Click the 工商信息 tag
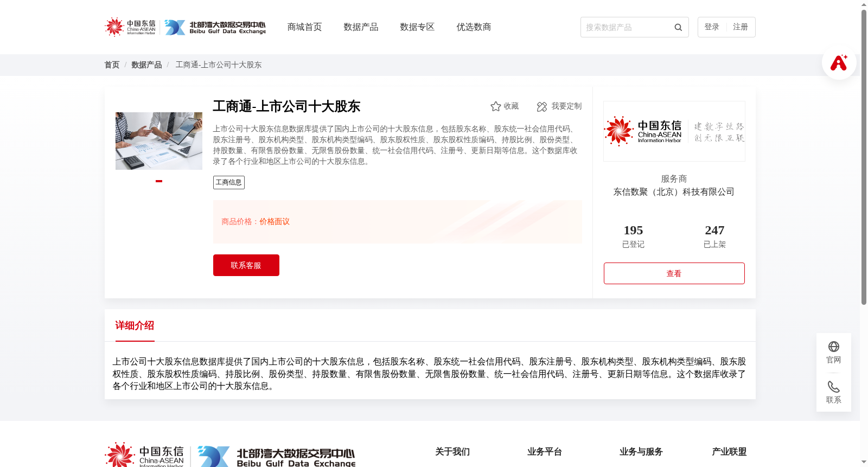The image size is (868, 467). (x=229, y=182)
